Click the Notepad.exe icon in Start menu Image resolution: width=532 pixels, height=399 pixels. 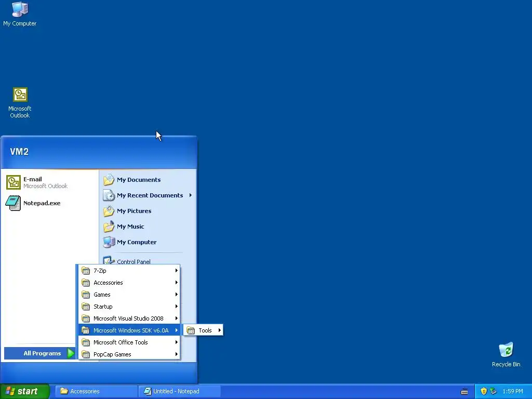[13, 203]
